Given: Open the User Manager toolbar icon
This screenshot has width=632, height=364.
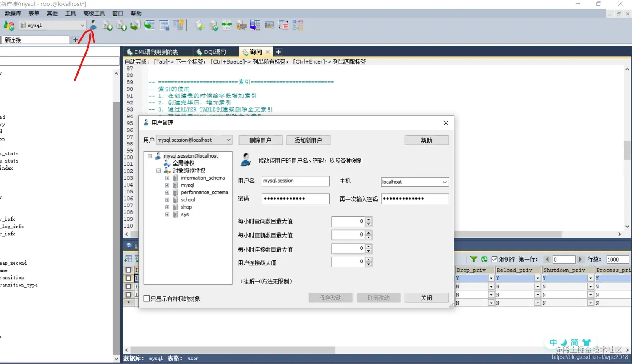Looking at the screenshot, I should pos(93,25).
